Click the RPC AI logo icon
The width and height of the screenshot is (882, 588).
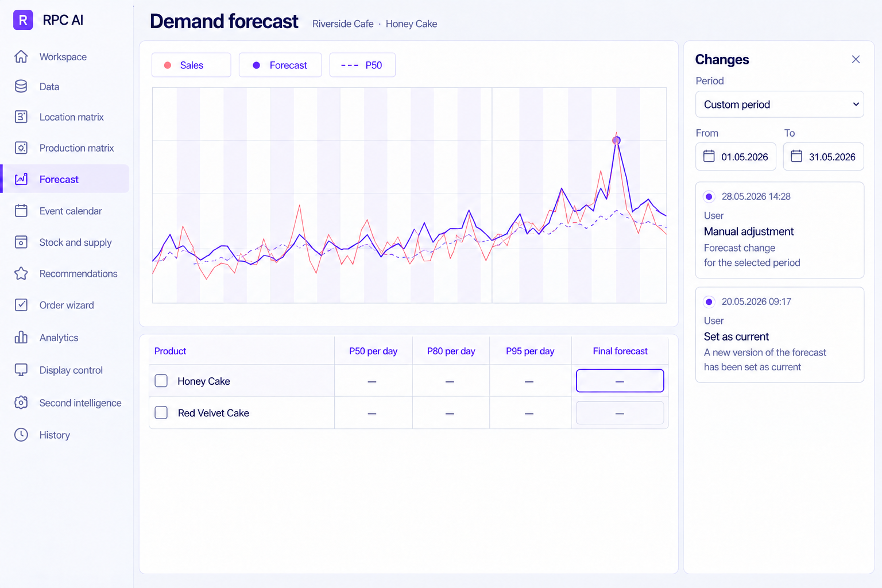(x=23, y=20)
